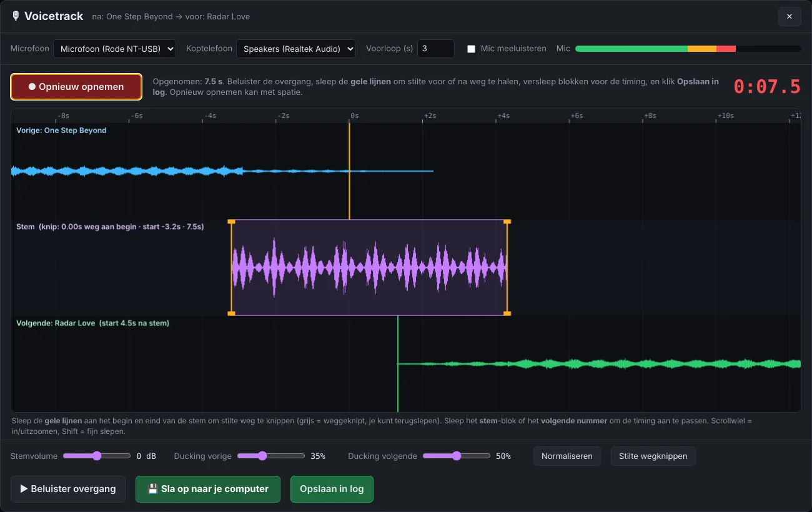Click the Opslaan in log button
The width and height of the screenshot is (812, 512).
[x=332, y=489]
